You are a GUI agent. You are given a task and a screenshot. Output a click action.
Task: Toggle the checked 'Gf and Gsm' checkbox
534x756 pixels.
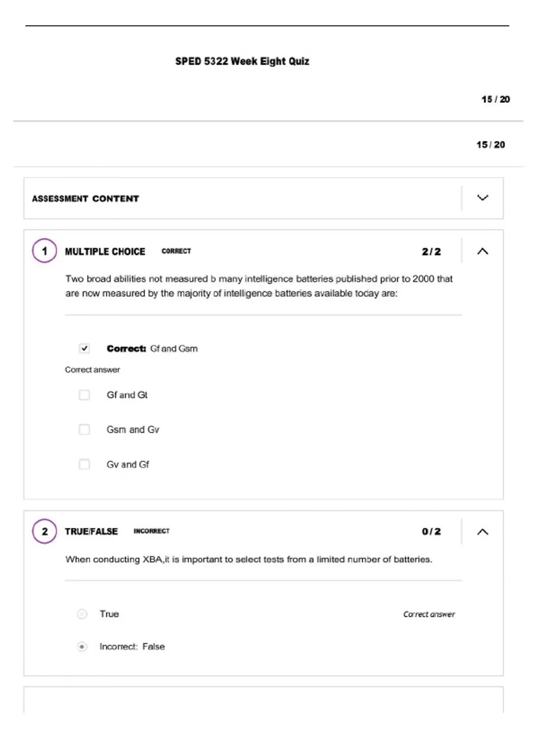click(84, 348)
